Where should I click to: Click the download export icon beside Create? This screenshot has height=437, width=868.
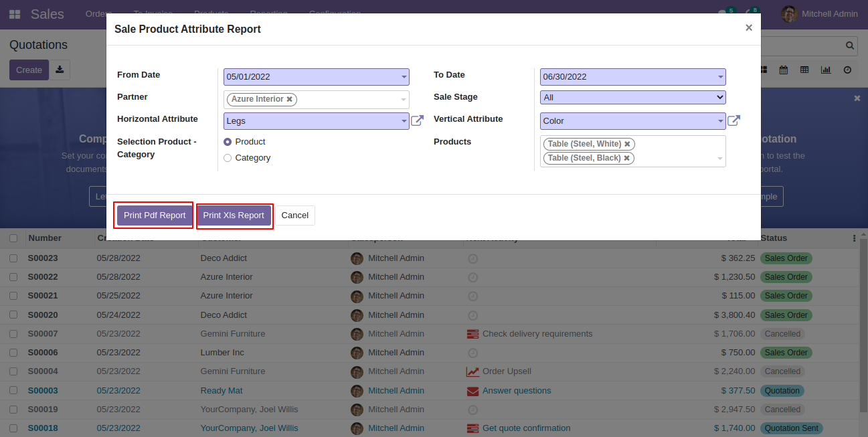coord(60,70)
